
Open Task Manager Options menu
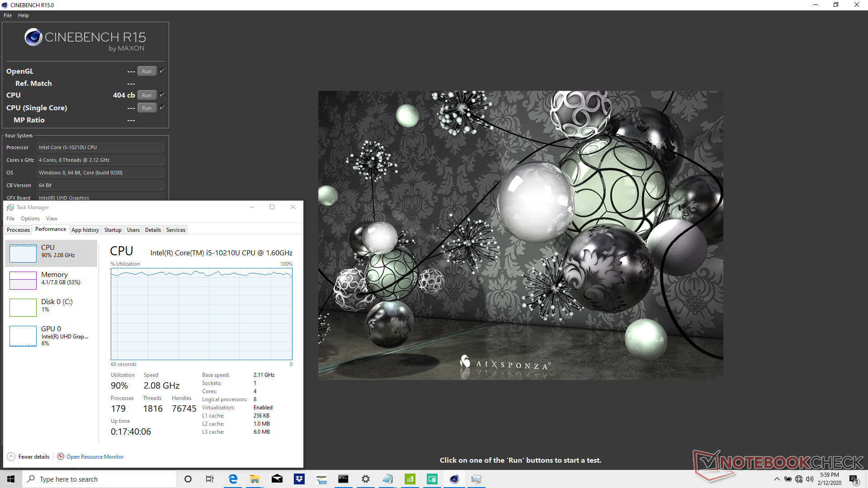[30, 219]
